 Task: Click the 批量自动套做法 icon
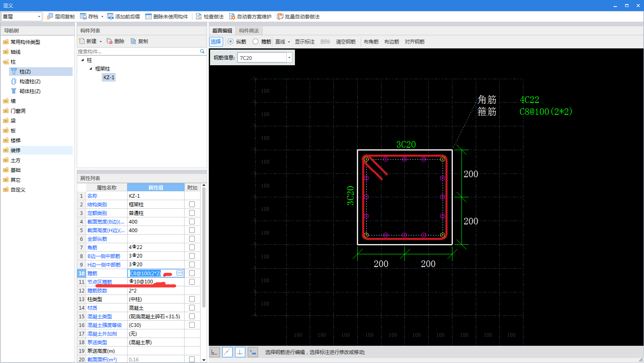(x=280, y=16)
